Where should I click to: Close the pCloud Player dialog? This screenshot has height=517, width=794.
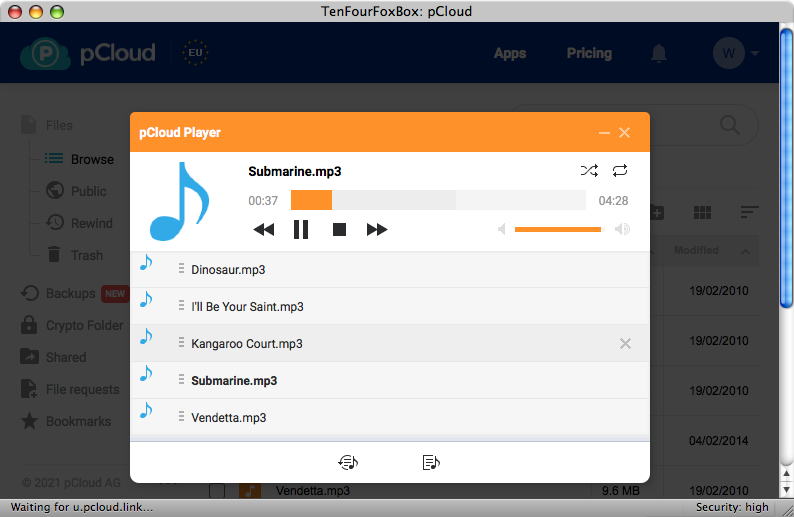pyautogui.click(x=624, y=133)
